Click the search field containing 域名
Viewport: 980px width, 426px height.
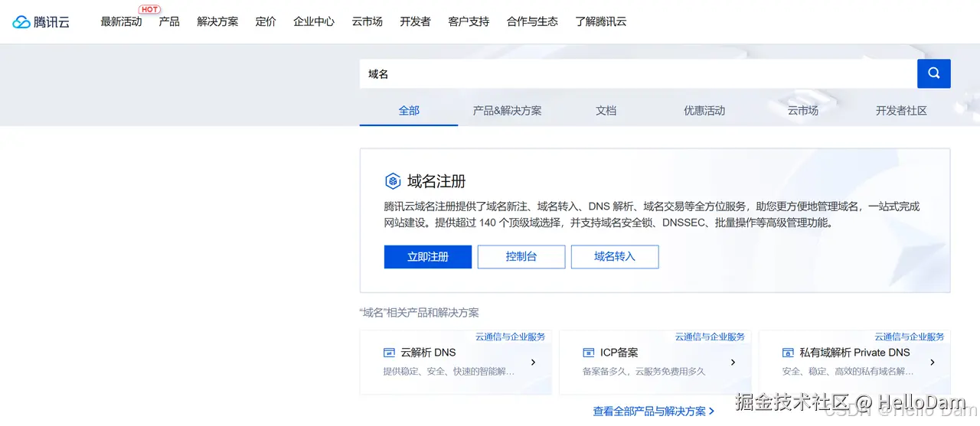click(639, 73)
